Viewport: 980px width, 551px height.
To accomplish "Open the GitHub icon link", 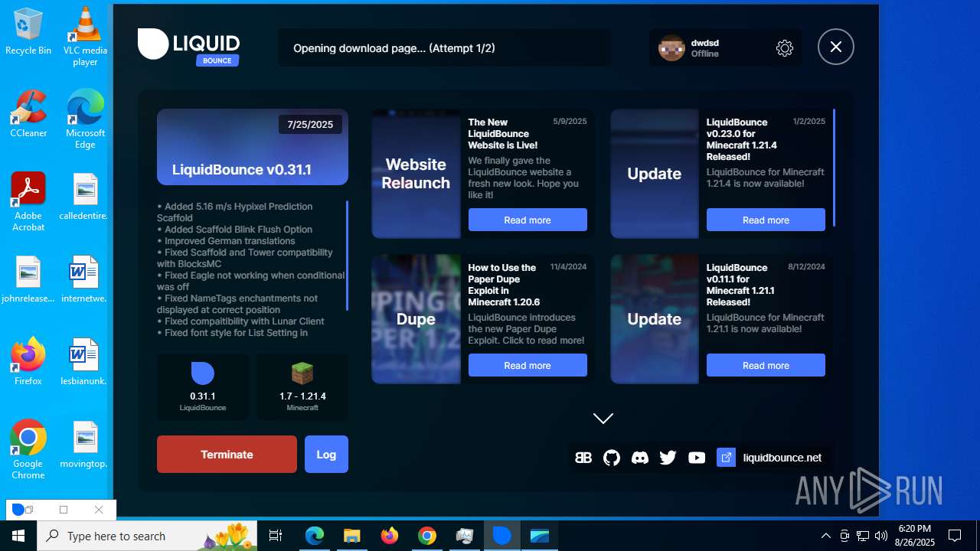I will 612,458.
